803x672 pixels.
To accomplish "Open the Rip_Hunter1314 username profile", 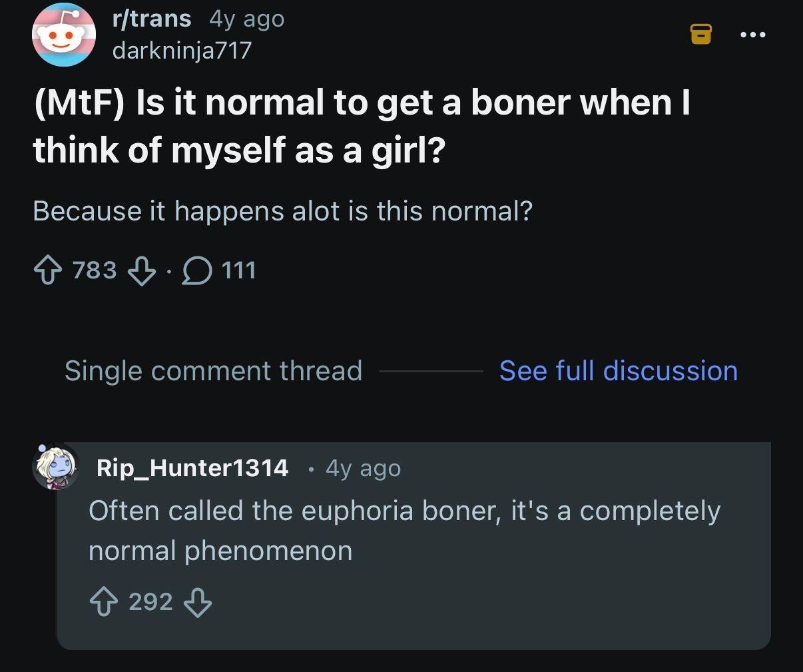I will (192, 468).
